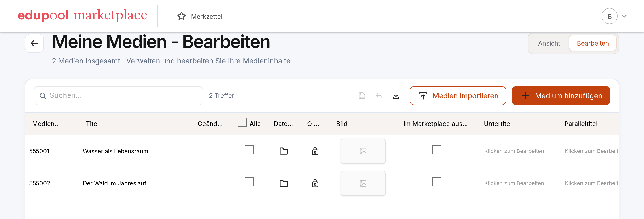
Task: Click Medien importieren button
Action: (458, 96)
